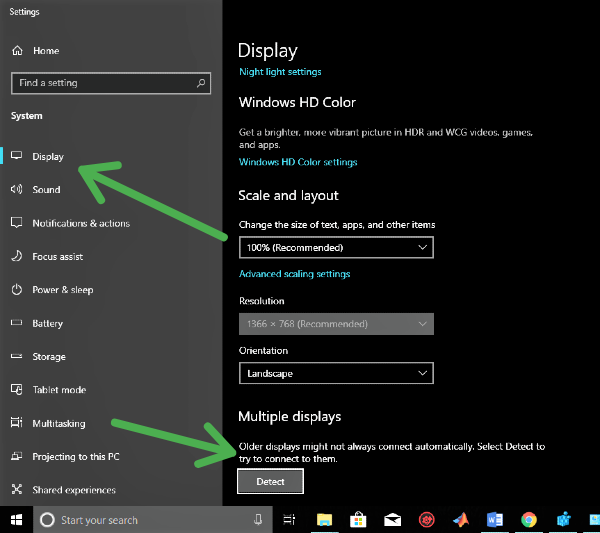
Task: Click the Projecting to this PC icon
Action: tap(16, 456)
